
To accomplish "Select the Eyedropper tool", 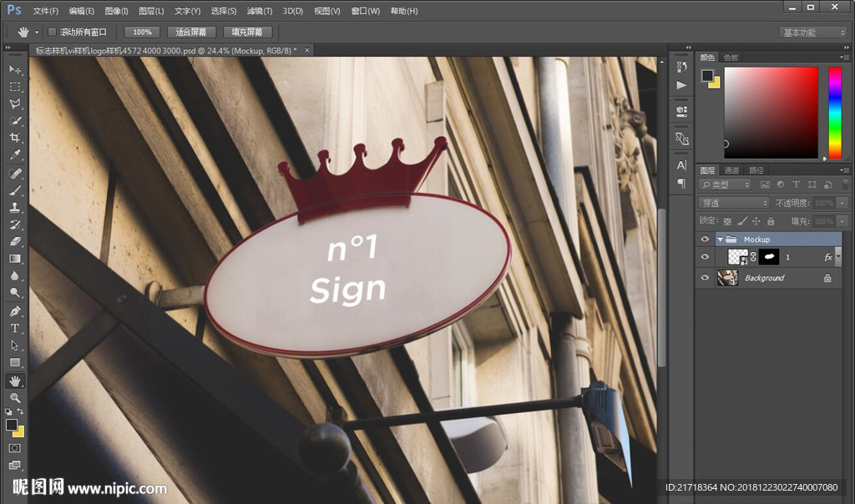I will click(15, 154).
